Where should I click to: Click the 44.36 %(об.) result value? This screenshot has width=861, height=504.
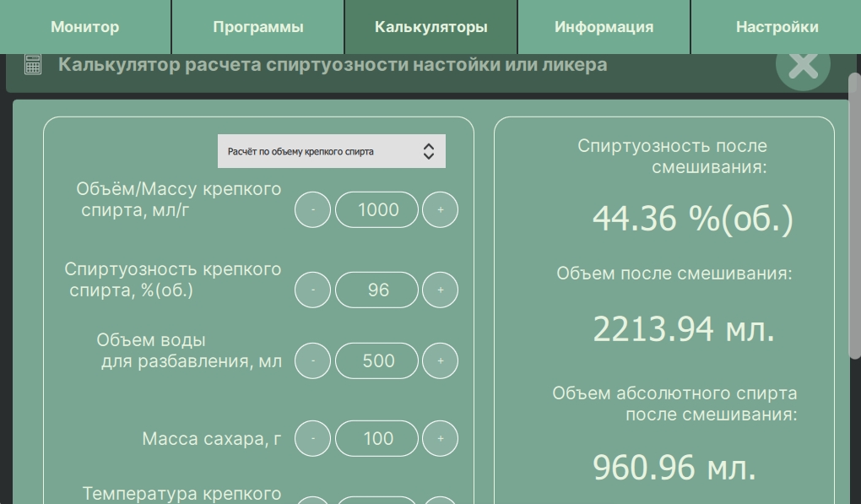click(693, 219)
